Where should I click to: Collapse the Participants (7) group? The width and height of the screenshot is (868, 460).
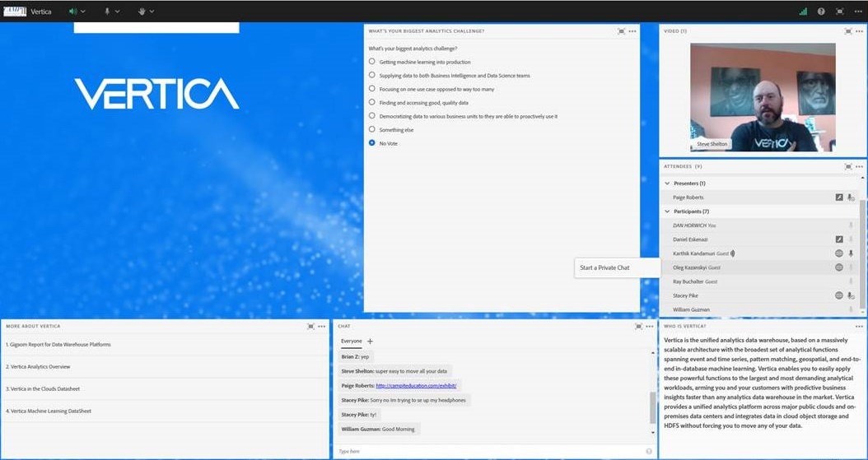click(667, 211)
